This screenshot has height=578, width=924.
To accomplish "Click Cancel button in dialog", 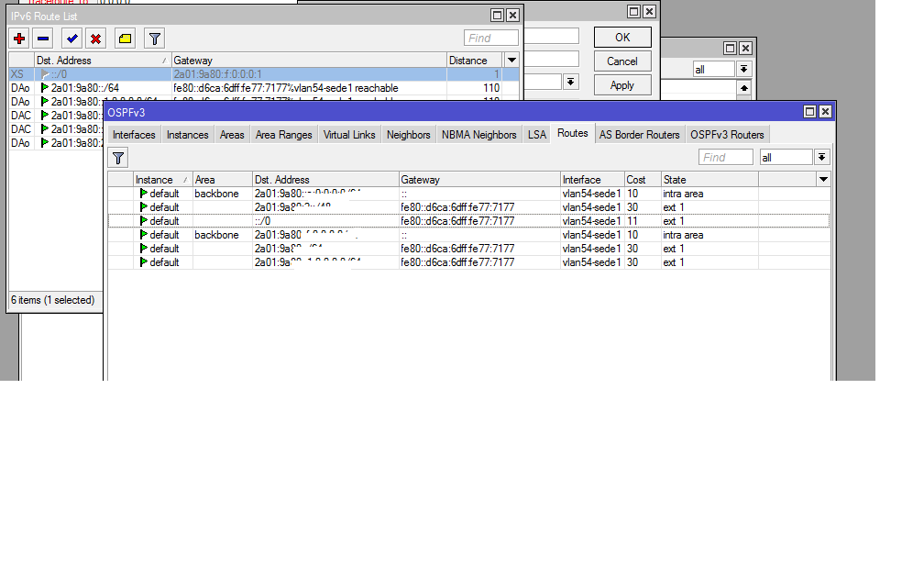I will pyautogui.click(x=622, y=61).
